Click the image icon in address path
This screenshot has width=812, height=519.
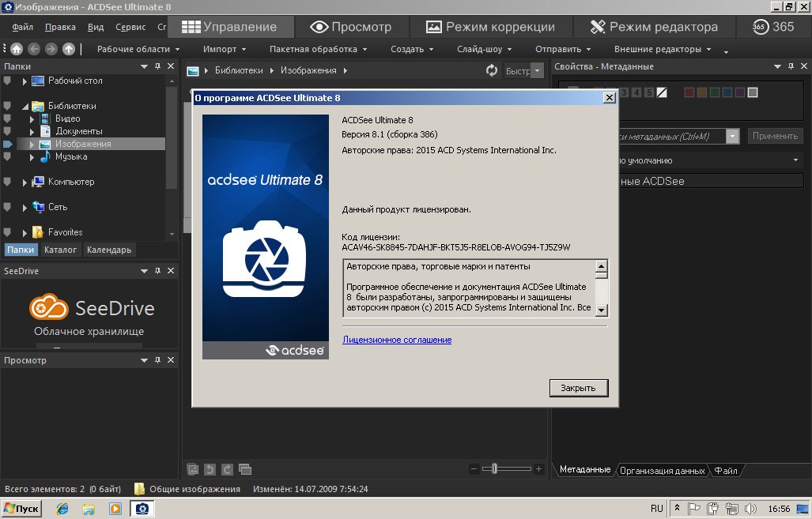click(x=193, y=71)
